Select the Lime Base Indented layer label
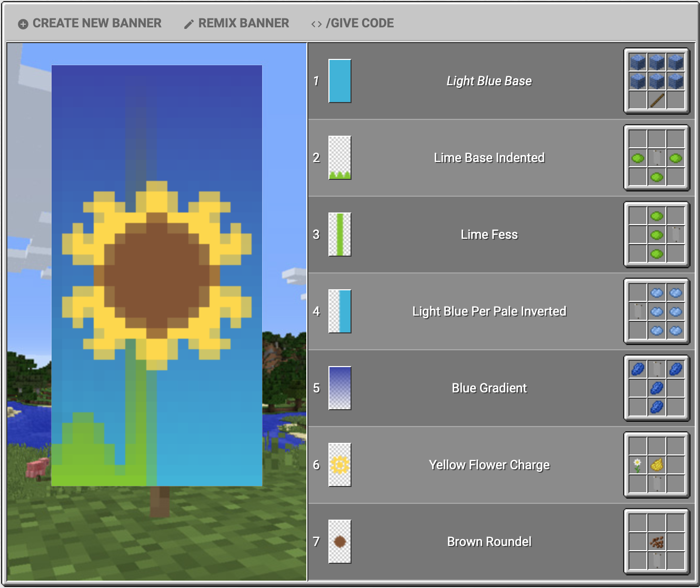700x588 pixels. coord(489,158)
